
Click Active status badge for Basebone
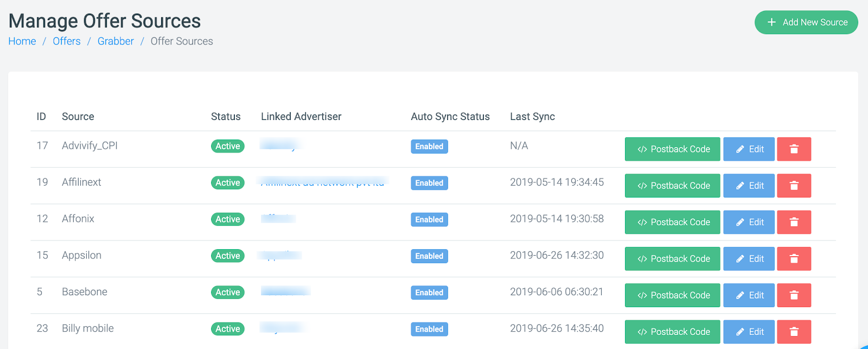pyautogui.click(x=228, y=293)
